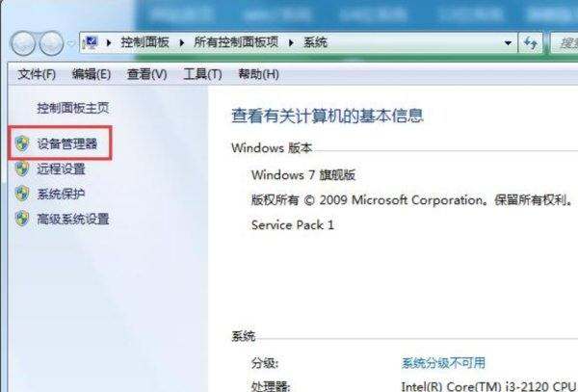Click the shield icon beside 系统保护
This screenshot has width=578, height=392.
(x=22, y=194)
